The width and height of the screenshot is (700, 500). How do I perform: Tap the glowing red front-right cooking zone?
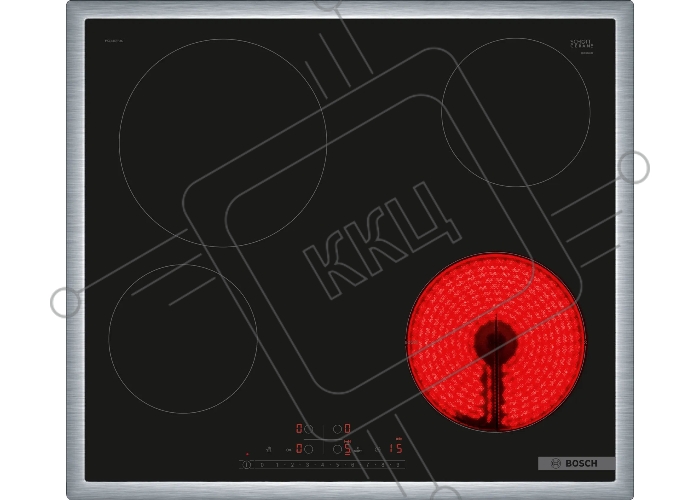tap(496, 342)
